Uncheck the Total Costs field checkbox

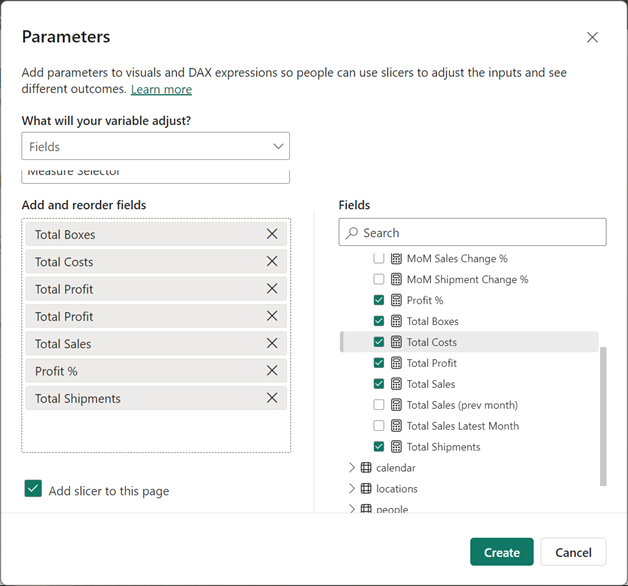(x=378, y=342)
